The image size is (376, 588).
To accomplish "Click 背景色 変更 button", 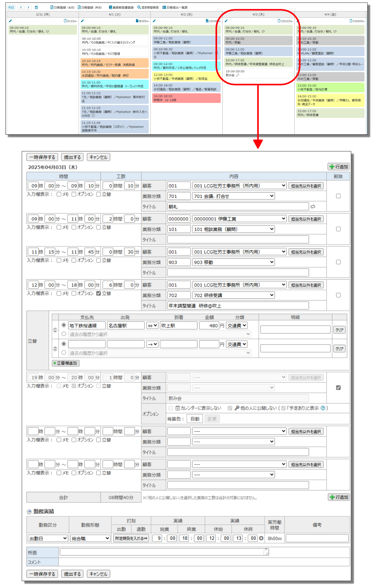I will (x=212, y=419).
